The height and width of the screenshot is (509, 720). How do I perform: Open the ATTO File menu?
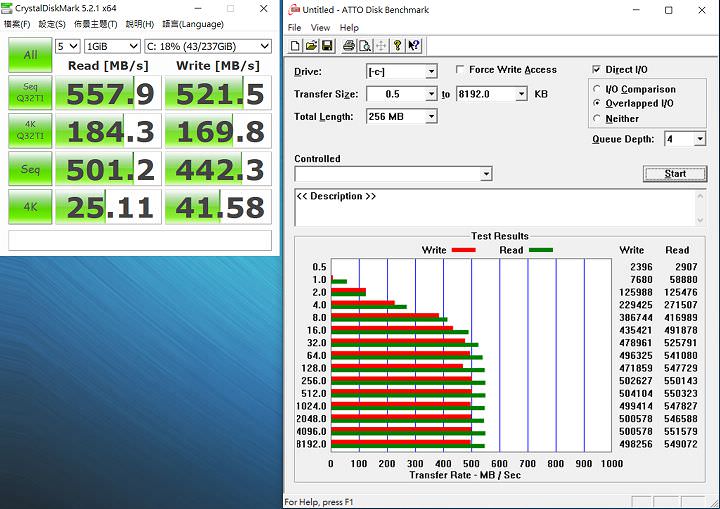pyautogui.click(x=294, y=28)
